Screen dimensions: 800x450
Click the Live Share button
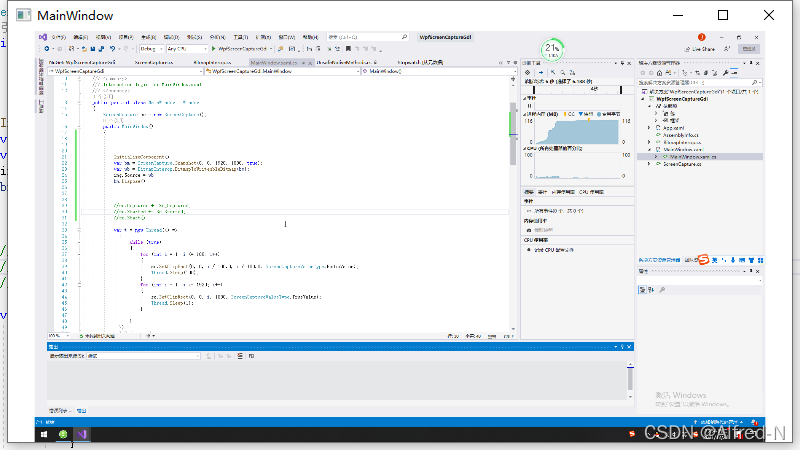point(699,49)
